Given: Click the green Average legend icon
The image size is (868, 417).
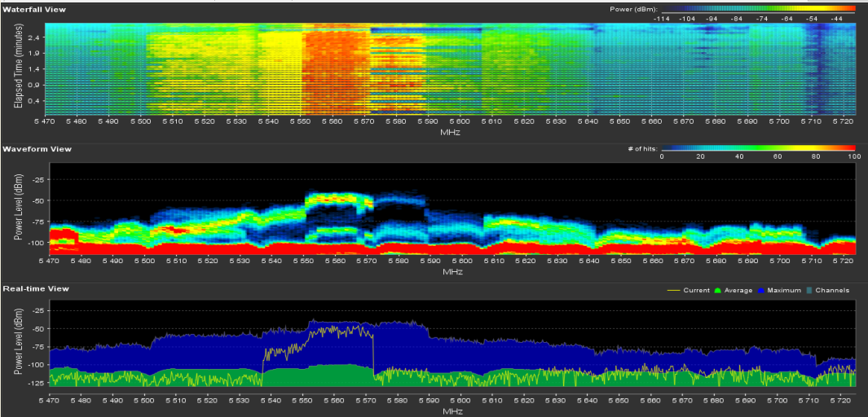Looking at the screenshot, I should [718, 290].
